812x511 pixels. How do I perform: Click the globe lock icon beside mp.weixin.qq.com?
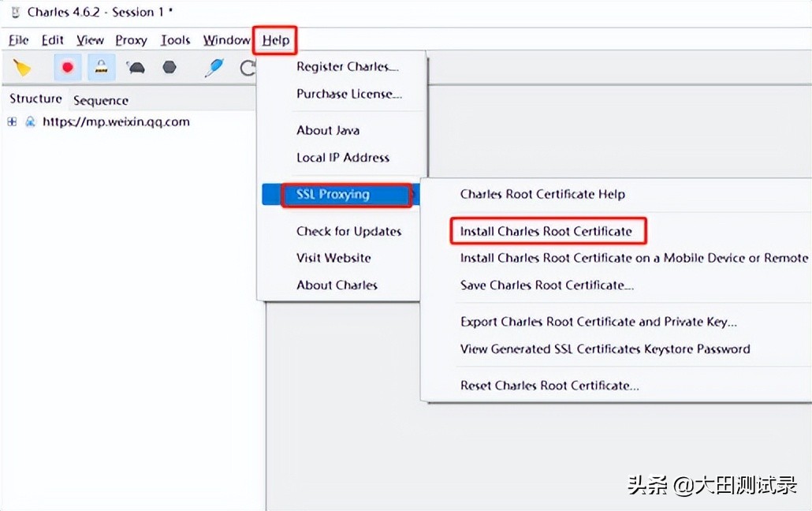(x=31, y=121)
